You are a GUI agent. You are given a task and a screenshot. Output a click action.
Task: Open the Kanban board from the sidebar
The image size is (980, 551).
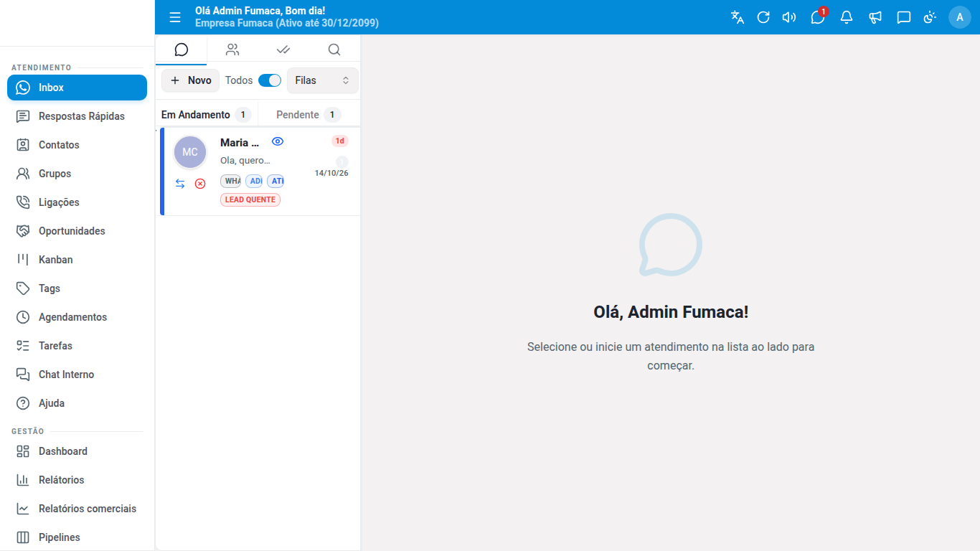coord(77,260)
